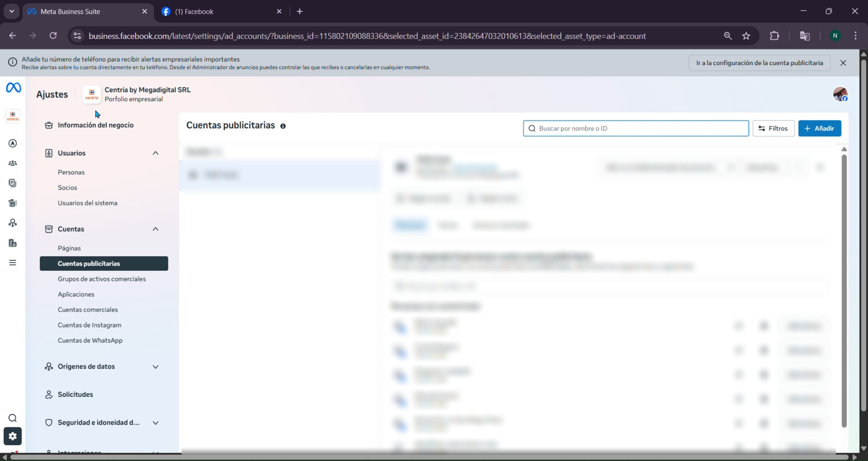The height and width of the screenshot is (461, 868).
Task: Click the search magnifier in left rail
Action: pos(13,418)
